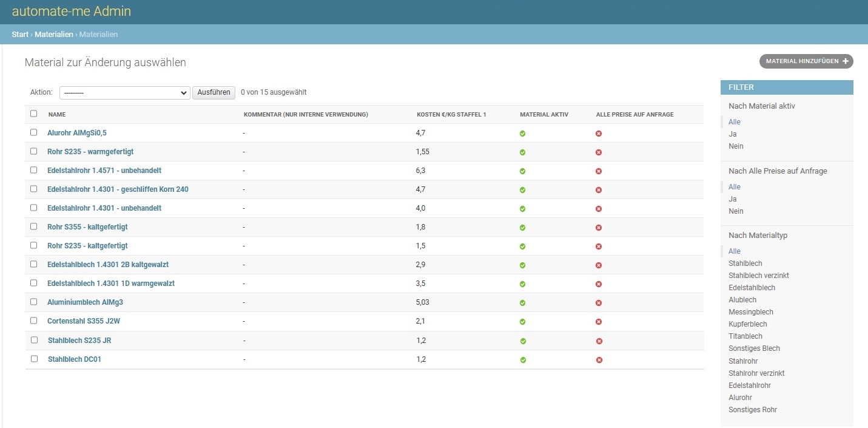The height and width of the screenshot is (428, 868).
Task: Click green check icon in Cortenstahl S355 J2W row
Action: click(522, 322)
